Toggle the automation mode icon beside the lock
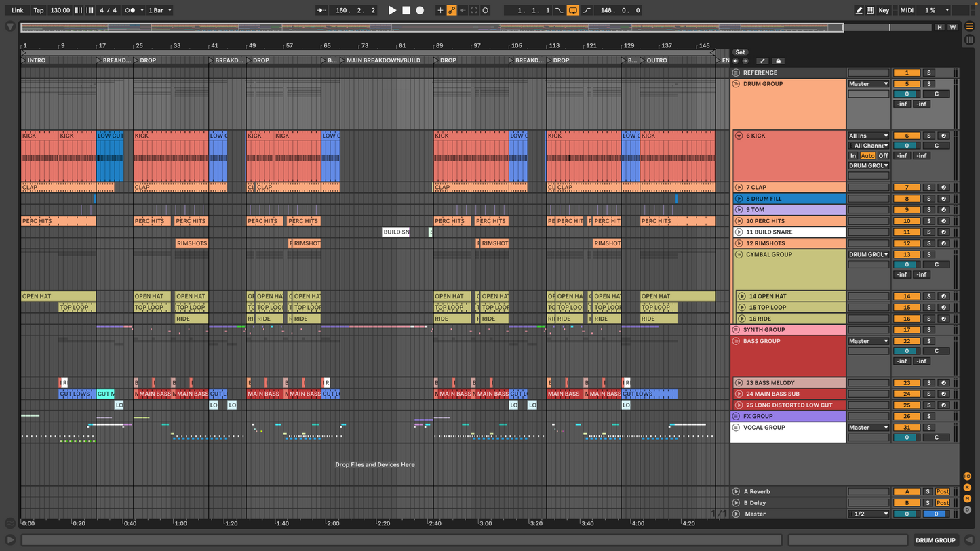Viewport: 980px width, 551px height. (762, 61)
